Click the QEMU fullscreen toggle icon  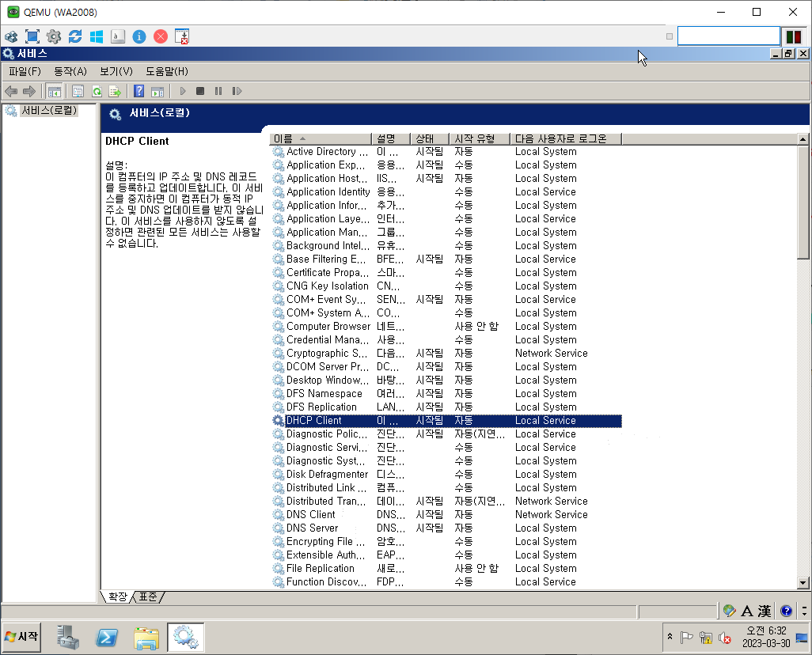(32, 36)
